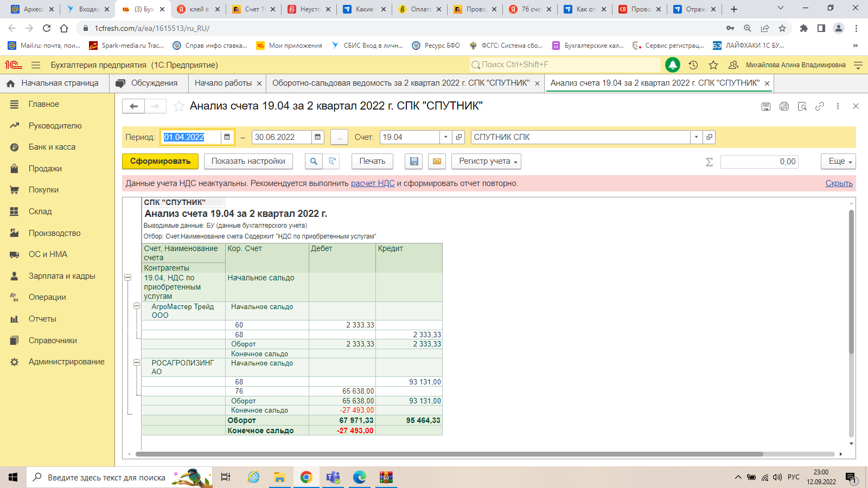
Task: Save report icon at top right of form
Action: pyautogui.click(x=766, y=106)
